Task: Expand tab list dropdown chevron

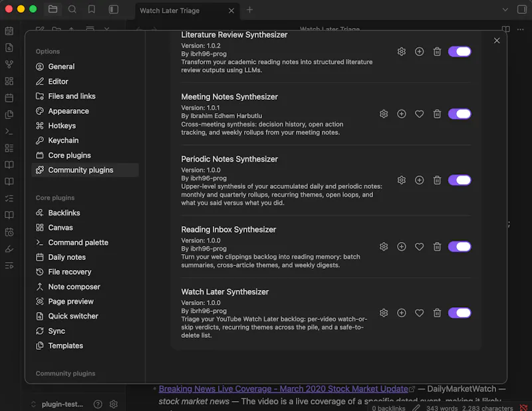Action: pyautogui.click(x=505, y=9)
